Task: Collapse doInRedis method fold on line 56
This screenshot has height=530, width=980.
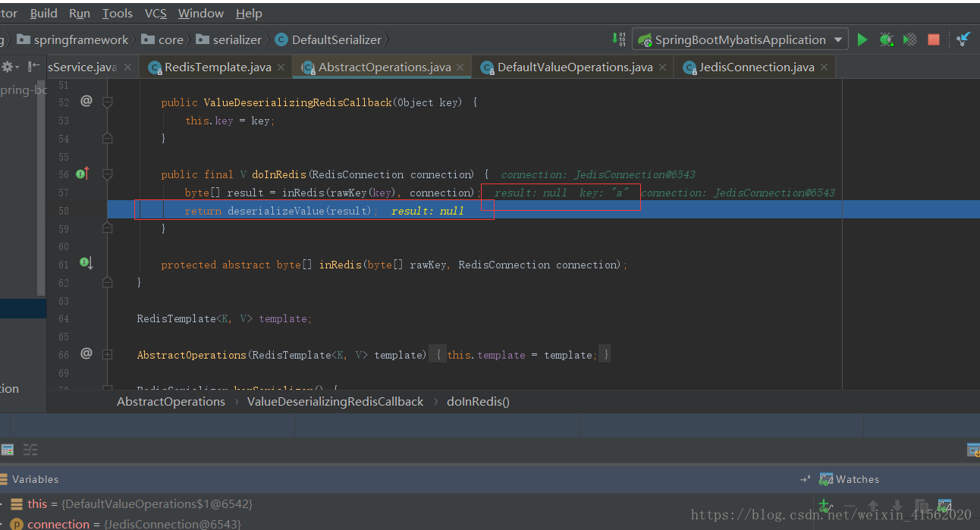Action: [x=108, y=174]
